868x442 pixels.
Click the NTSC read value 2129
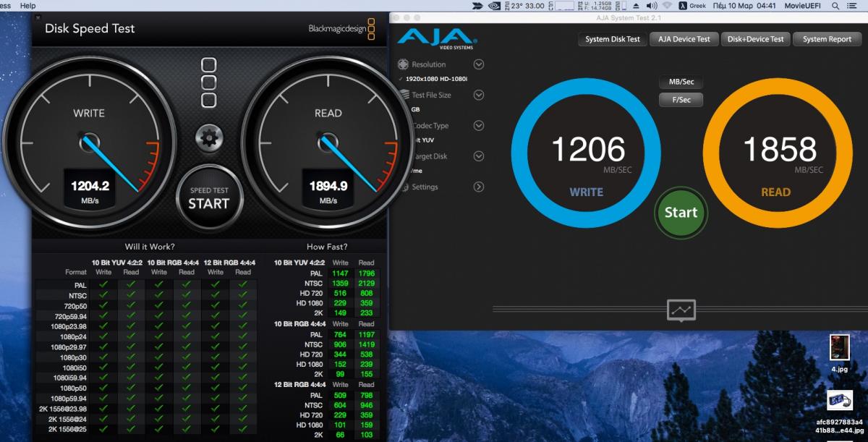tap(366, 284)
